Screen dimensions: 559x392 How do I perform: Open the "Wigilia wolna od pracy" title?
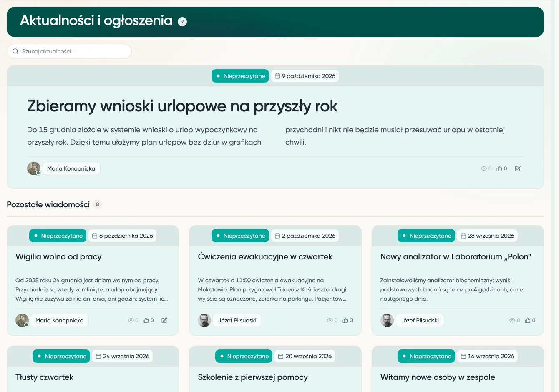[58, 257]
